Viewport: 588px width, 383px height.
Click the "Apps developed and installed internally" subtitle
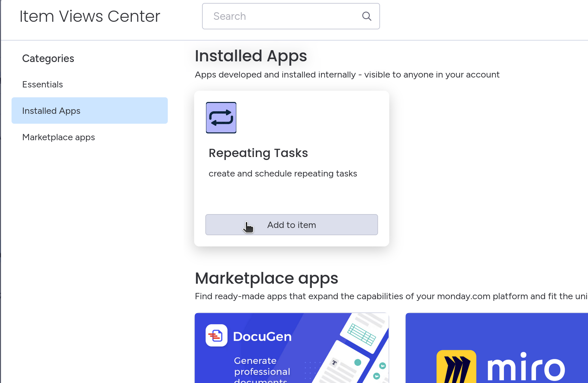347,75
